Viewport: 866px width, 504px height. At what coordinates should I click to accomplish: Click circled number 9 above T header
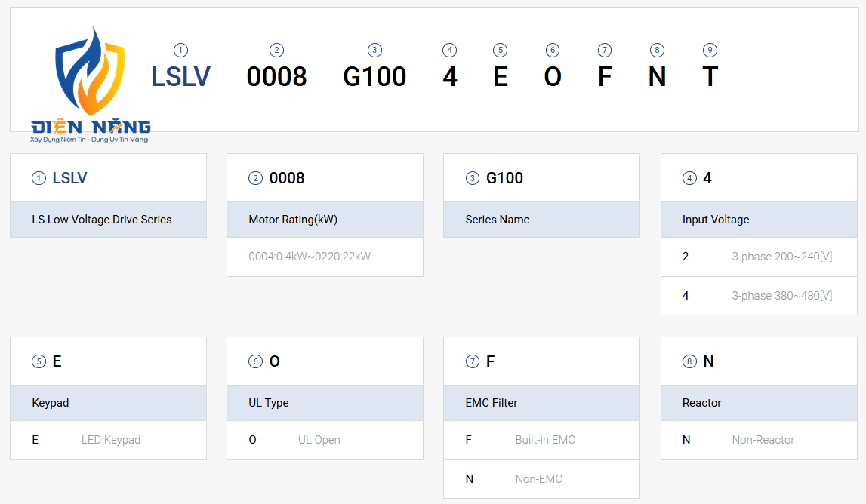point(710,51)
